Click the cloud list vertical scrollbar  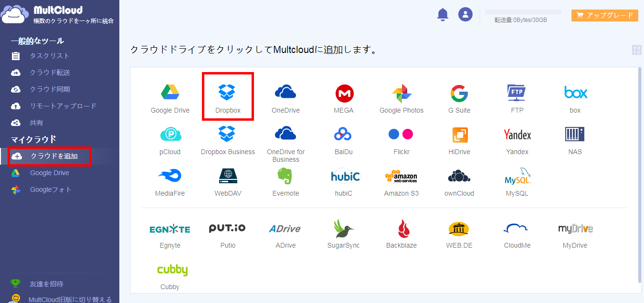[x=640, y=174]
